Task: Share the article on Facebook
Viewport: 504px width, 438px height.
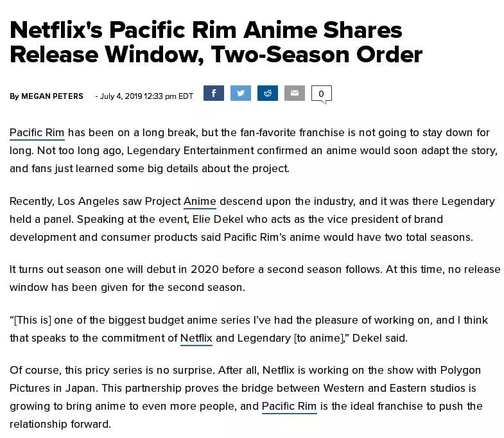Action: point(213,93)
